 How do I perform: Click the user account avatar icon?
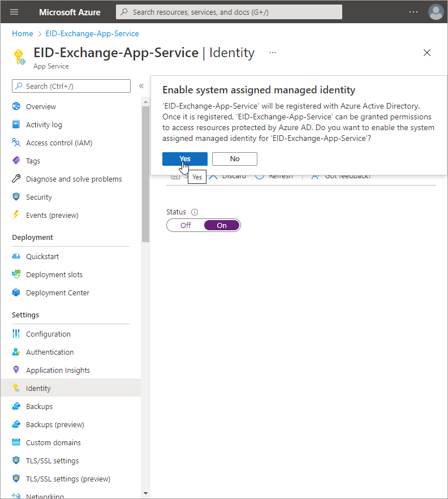[x=436, y=12]
